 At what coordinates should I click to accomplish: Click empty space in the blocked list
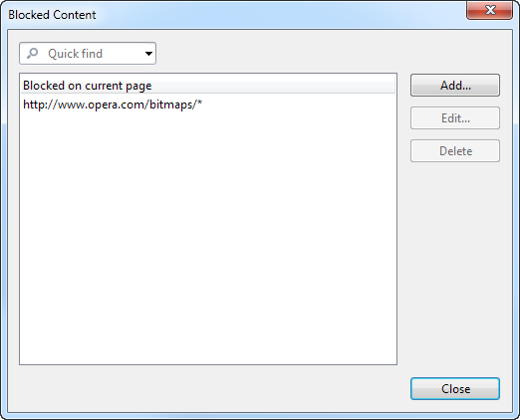point(208,239)
